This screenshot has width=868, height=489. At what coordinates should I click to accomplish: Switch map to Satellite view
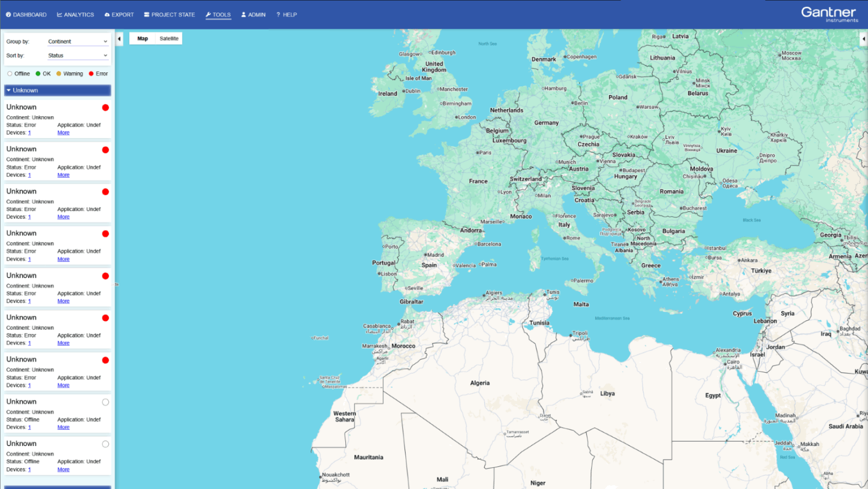169,39
